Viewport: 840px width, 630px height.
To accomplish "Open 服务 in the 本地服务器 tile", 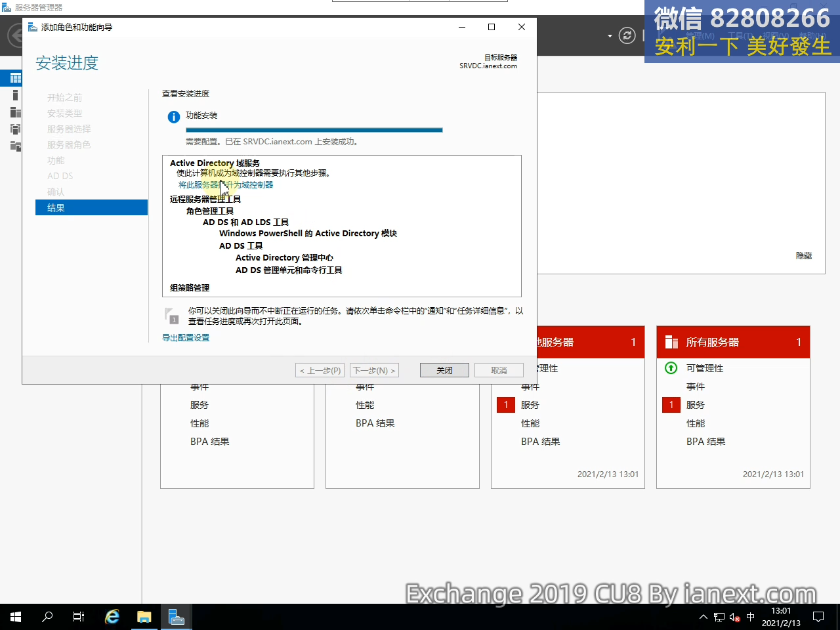I will pos(530,405).
